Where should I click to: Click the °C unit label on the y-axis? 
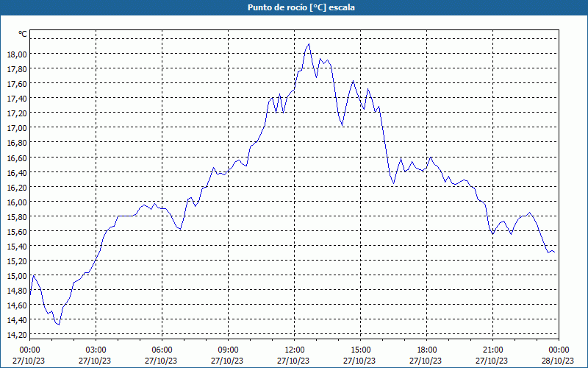click(x=23, y=34)
